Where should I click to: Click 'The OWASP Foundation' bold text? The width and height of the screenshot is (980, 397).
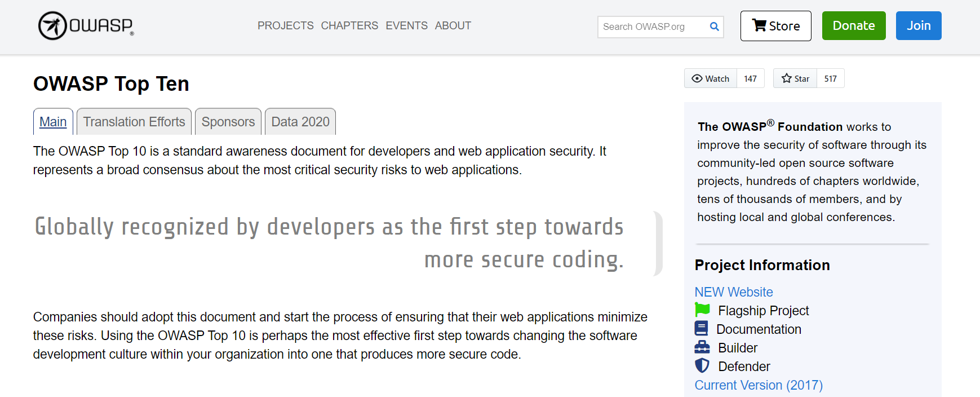click(770, 126)
